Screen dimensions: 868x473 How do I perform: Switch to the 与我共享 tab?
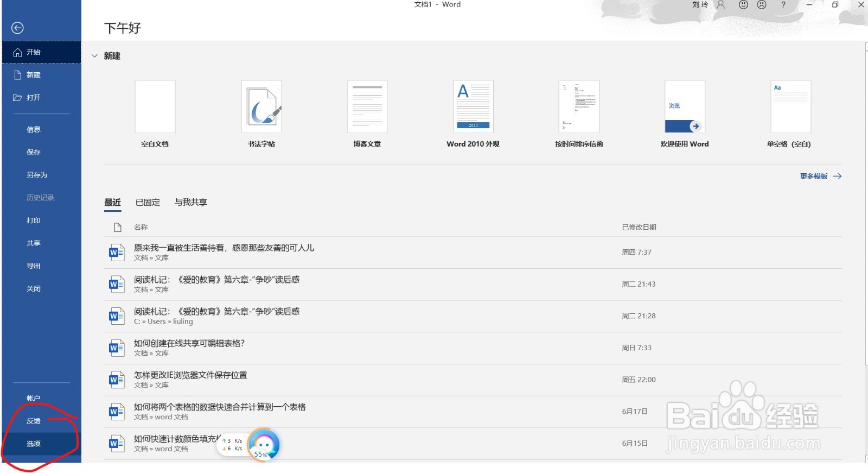191,203
